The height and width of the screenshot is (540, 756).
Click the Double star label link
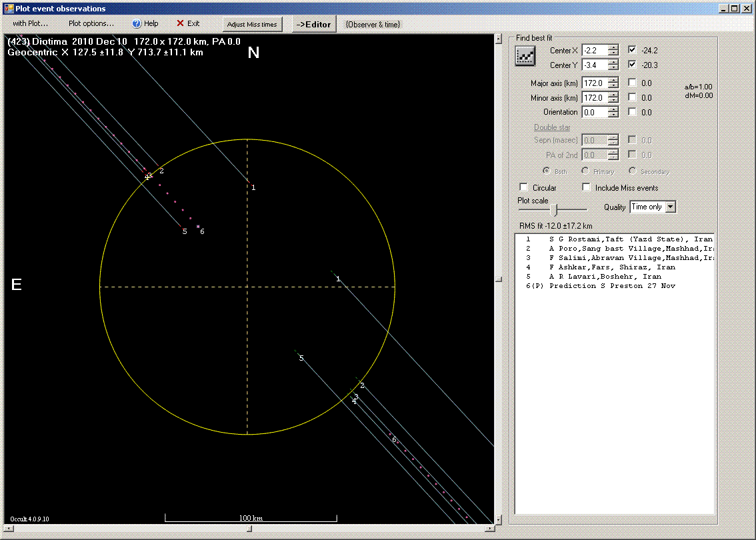click(552, 127)
